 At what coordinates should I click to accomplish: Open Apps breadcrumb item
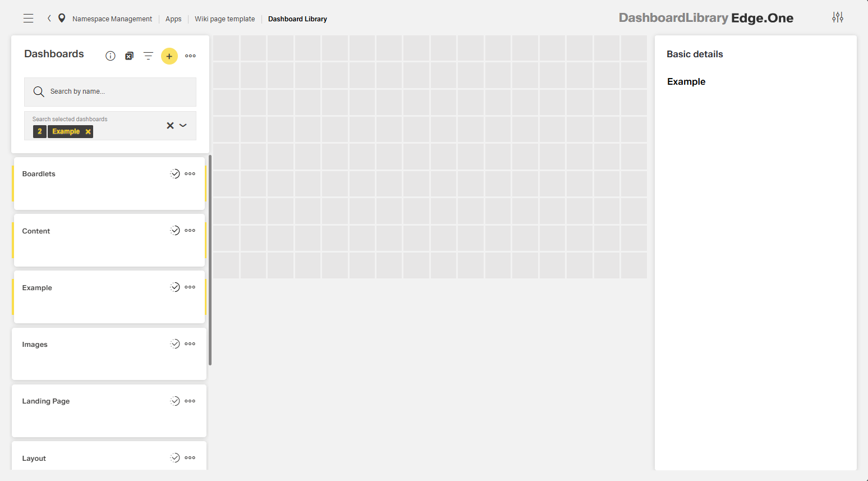click(x=173, y=19)
